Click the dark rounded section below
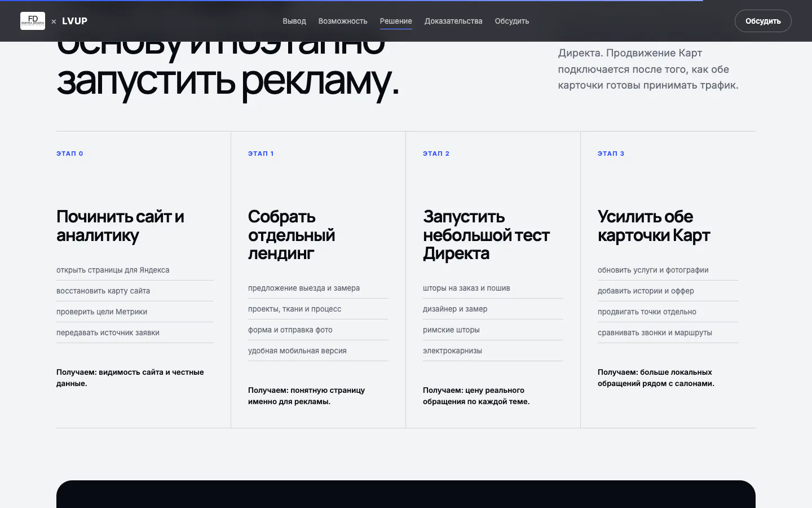 point(406,494)
